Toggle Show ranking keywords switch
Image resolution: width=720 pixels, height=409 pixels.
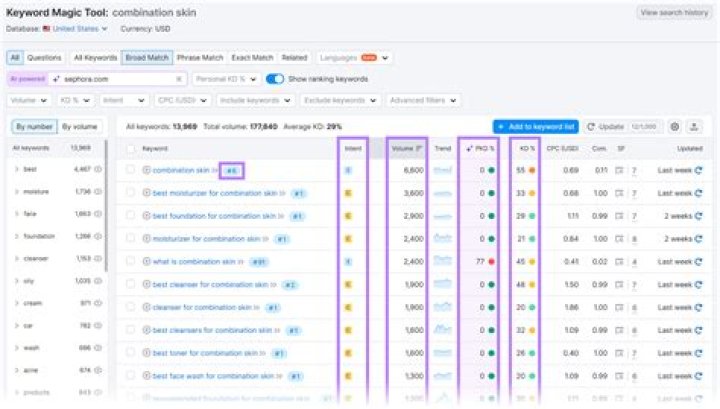[x=275, y=79]
